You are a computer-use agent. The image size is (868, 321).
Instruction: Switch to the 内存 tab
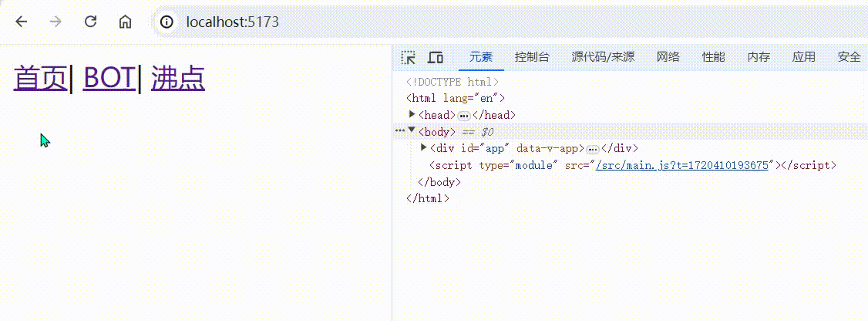(x=759, y=57)
